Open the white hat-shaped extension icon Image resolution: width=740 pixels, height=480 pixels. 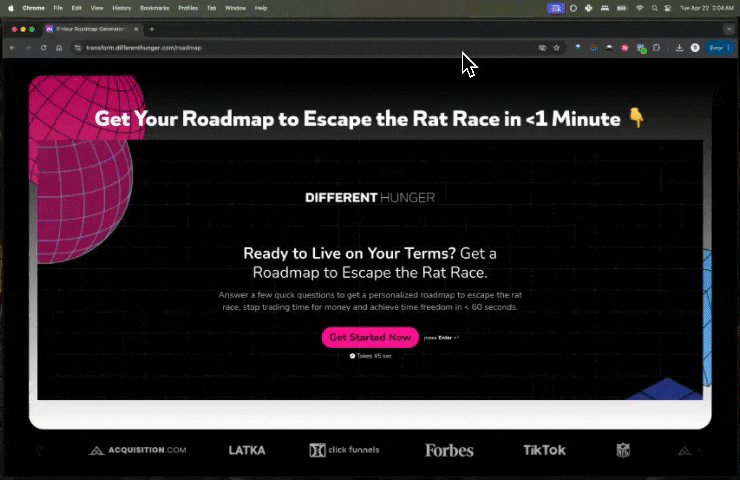click(609, 48)
